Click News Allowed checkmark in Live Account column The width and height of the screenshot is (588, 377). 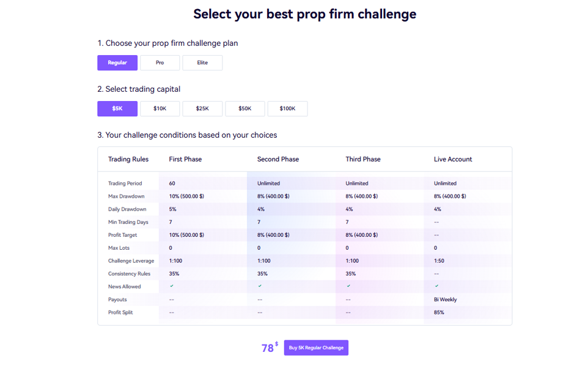[436, 286]
